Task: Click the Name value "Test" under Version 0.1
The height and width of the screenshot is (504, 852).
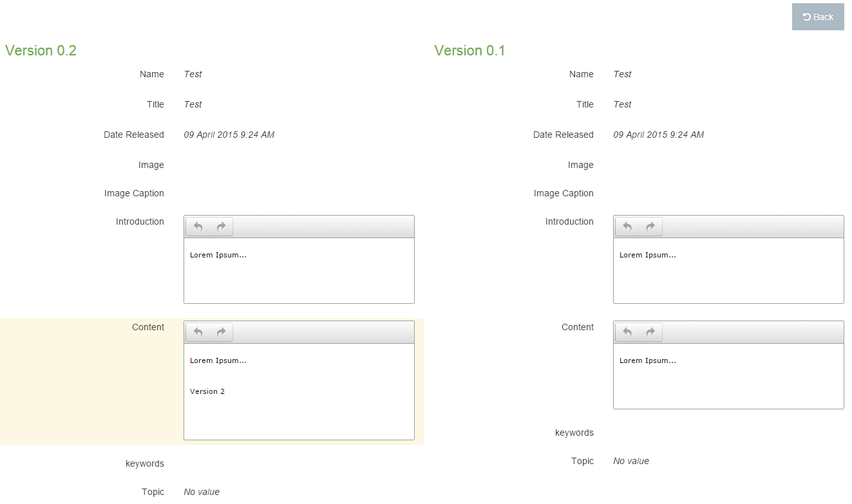Action: pos(622,74)
